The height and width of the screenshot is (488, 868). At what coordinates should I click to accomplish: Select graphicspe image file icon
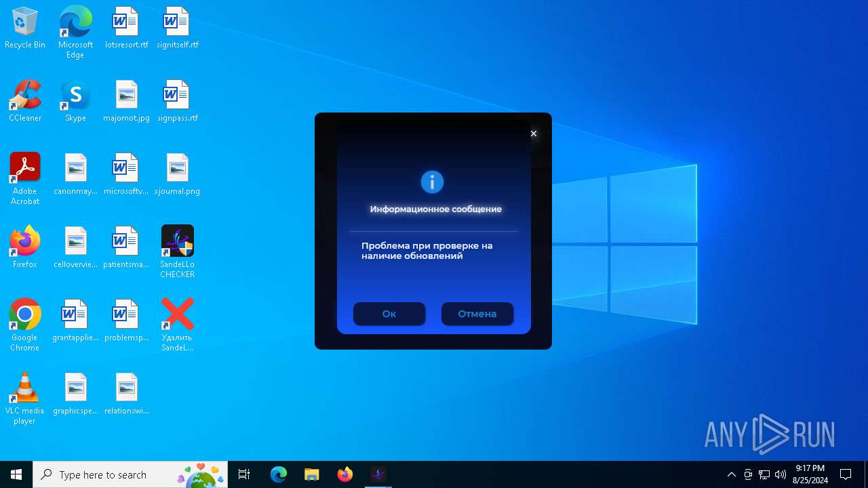tap(75, 394)
